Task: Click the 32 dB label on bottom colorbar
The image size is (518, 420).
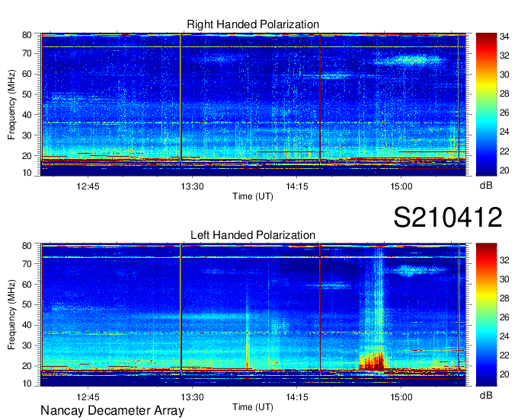Action: (504, 260)
